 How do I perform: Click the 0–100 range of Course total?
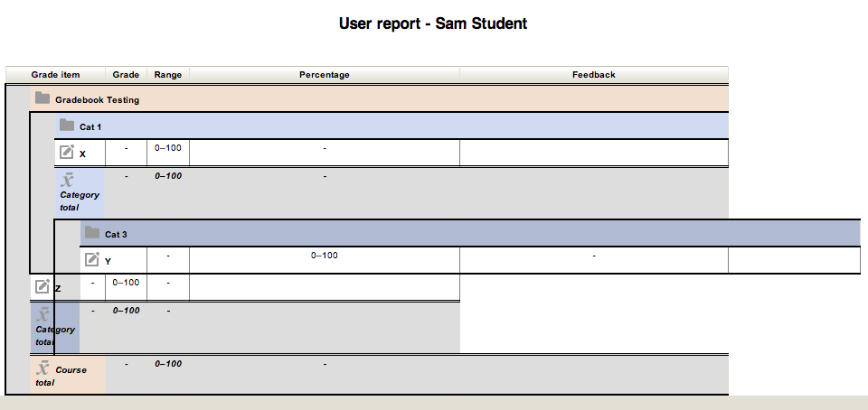point(168,364)
